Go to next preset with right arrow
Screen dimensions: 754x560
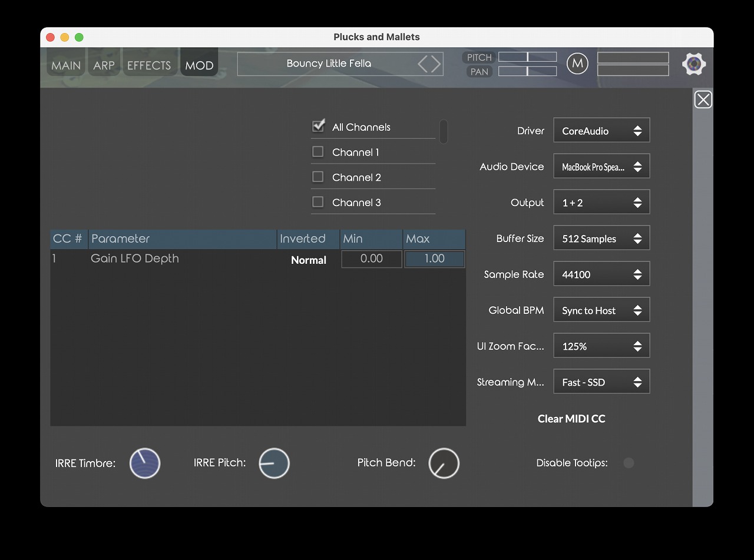click(x=436, y=64)
